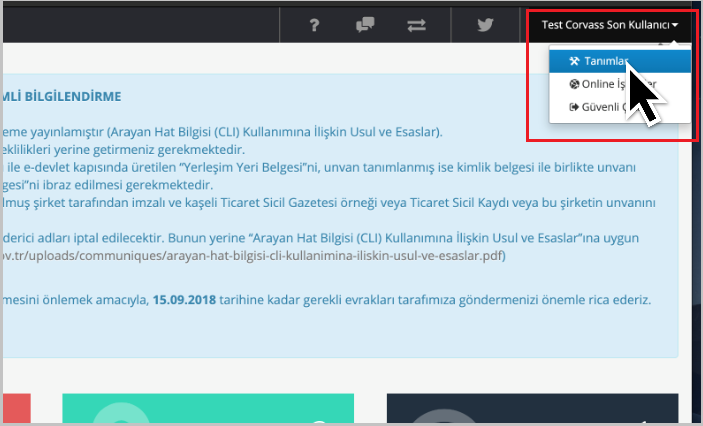The width and height of the screenshot is (703, 426).
Task: Click the BİLGİLENDİRME heading text
Action: tap(73, 96)
